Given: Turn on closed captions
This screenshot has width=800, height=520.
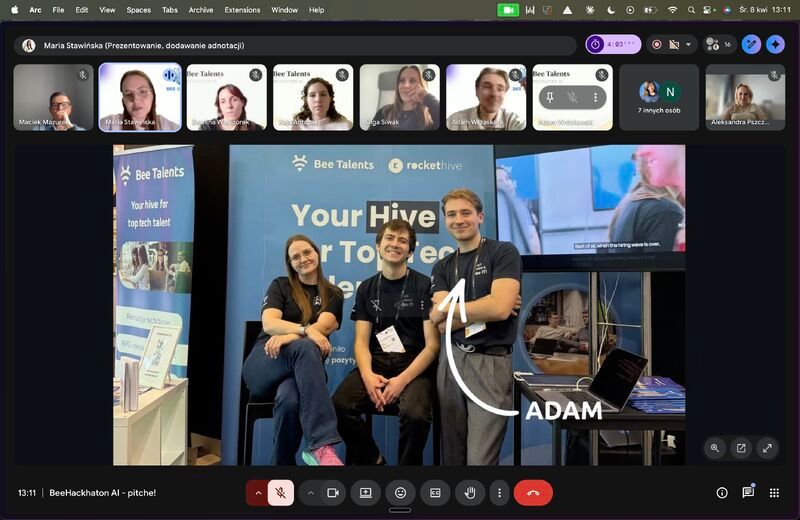Looking at the screenshot, I should point(435,492).
